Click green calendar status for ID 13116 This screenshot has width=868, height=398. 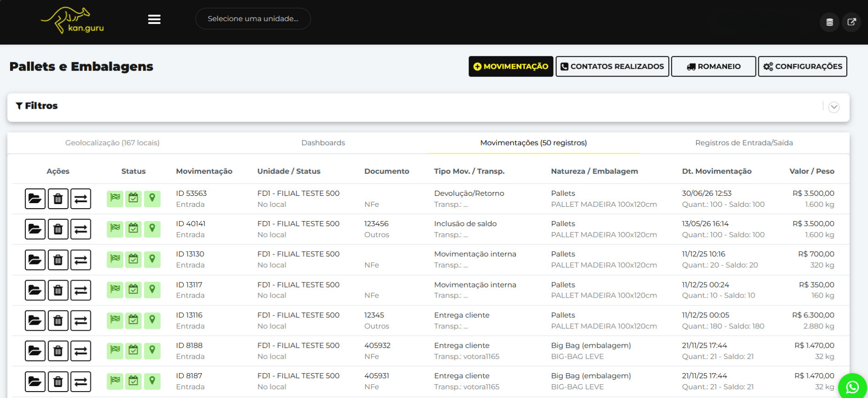coord(133,320)
